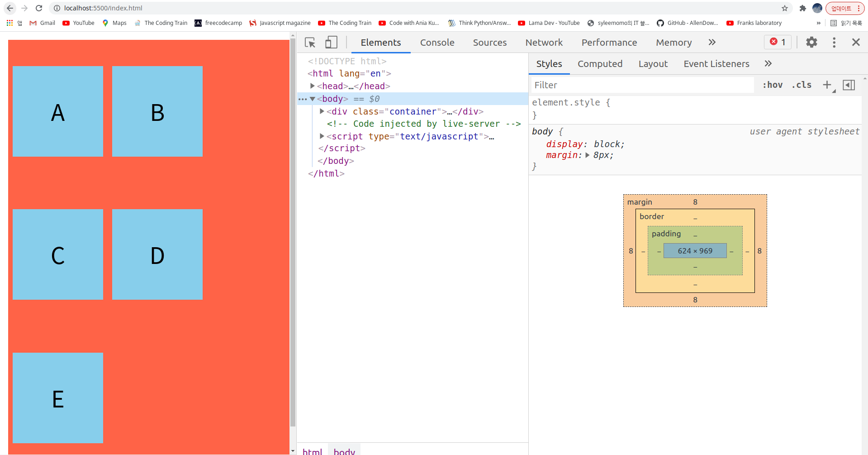Screen dimensions: 868x455
Task: Open the Layout tab
Action: pos(653,64)
